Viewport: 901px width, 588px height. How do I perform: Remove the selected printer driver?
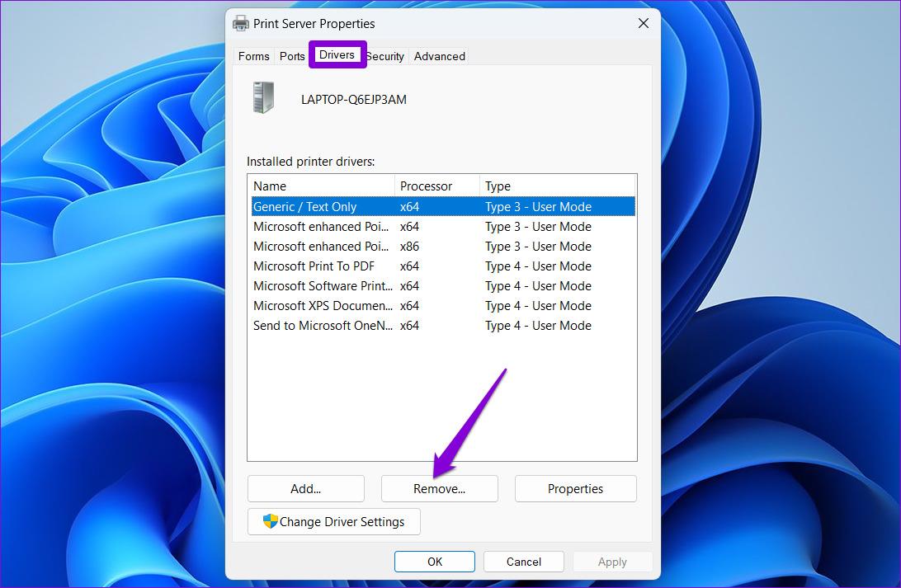click(x=439, y=488)
